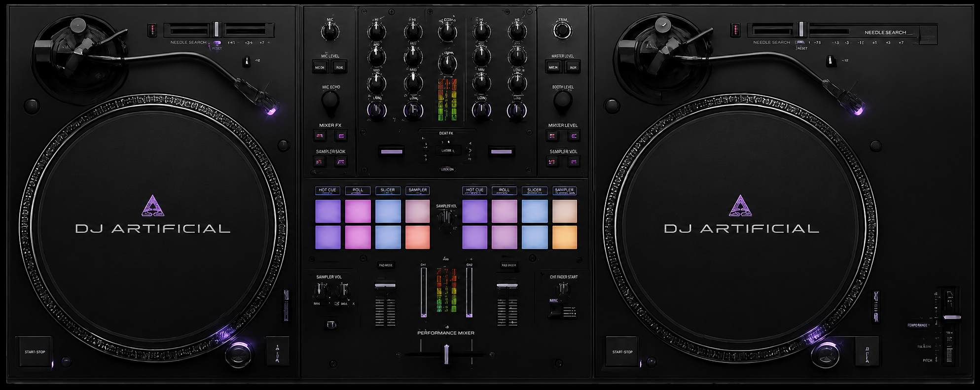Click the speed select button on left deck
Viewport: 980px width, 390px height.
277,351
